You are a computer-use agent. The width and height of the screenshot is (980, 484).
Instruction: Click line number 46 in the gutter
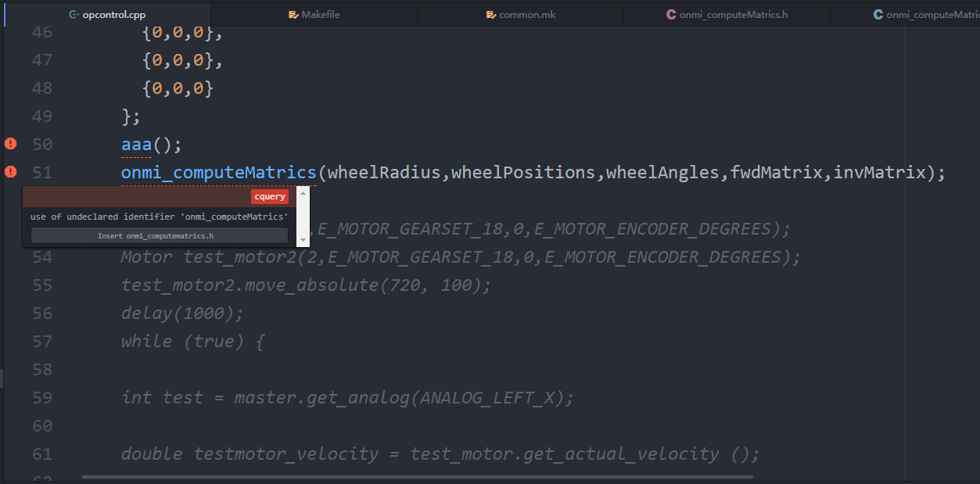coord(43,32)
